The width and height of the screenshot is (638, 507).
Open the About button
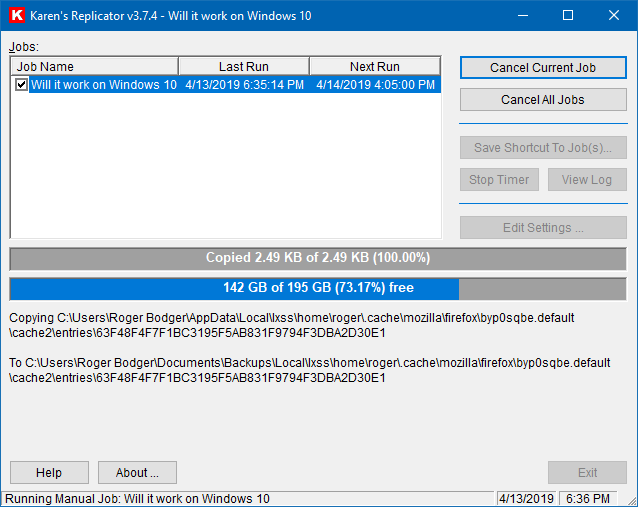(x=137, y=472)
